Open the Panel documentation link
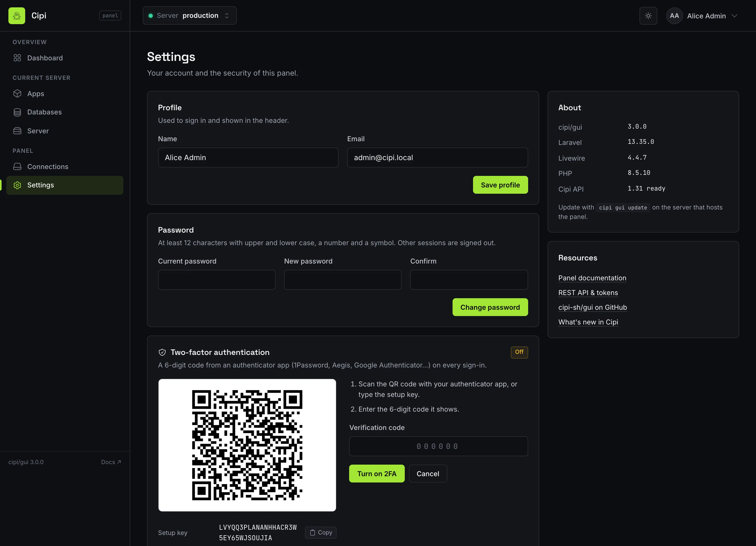 592,278
